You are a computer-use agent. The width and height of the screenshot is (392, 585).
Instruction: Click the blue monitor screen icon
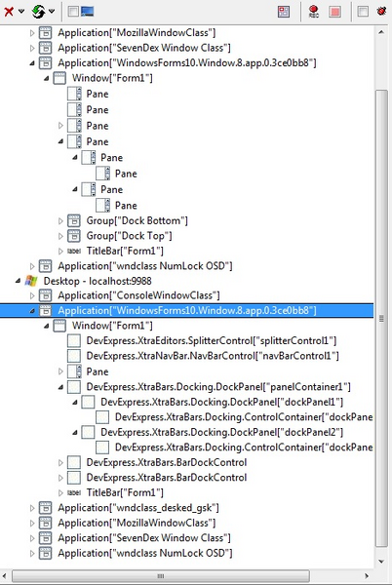(x=88, y=11)
